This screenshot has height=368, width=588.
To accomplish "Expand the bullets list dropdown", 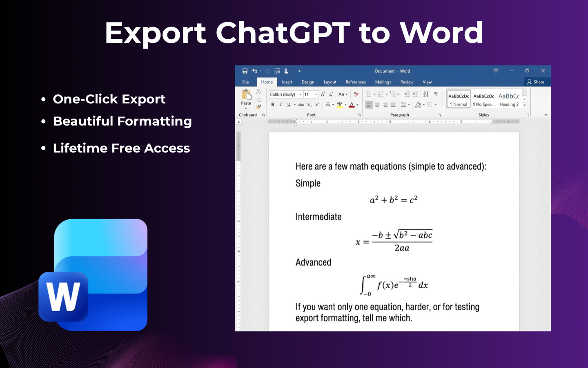I will (375, 94).
